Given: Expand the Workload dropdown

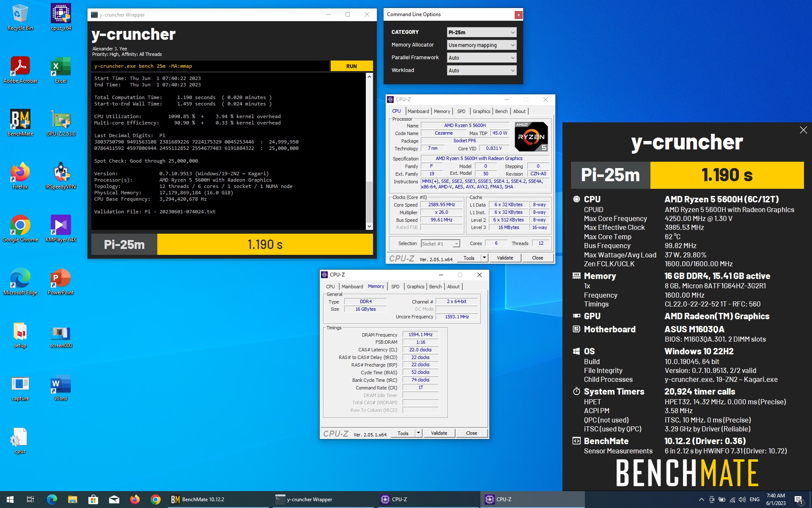Looking at the screenshot, I should pos(482,70).
